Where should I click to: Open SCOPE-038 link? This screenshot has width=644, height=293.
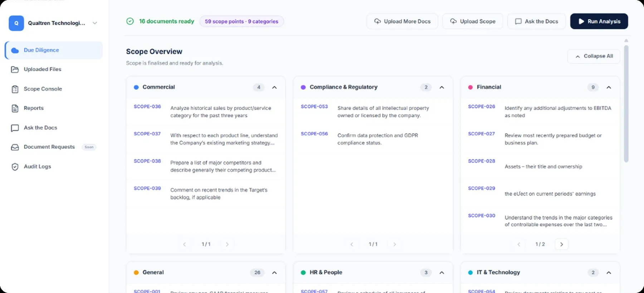coord(147,161)
